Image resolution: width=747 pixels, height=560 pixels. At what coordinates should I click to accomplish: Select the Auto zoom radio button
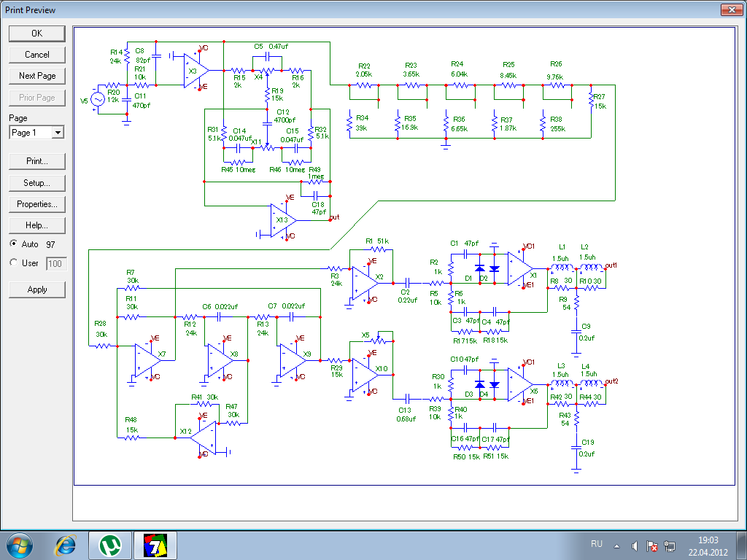point(13,244)
